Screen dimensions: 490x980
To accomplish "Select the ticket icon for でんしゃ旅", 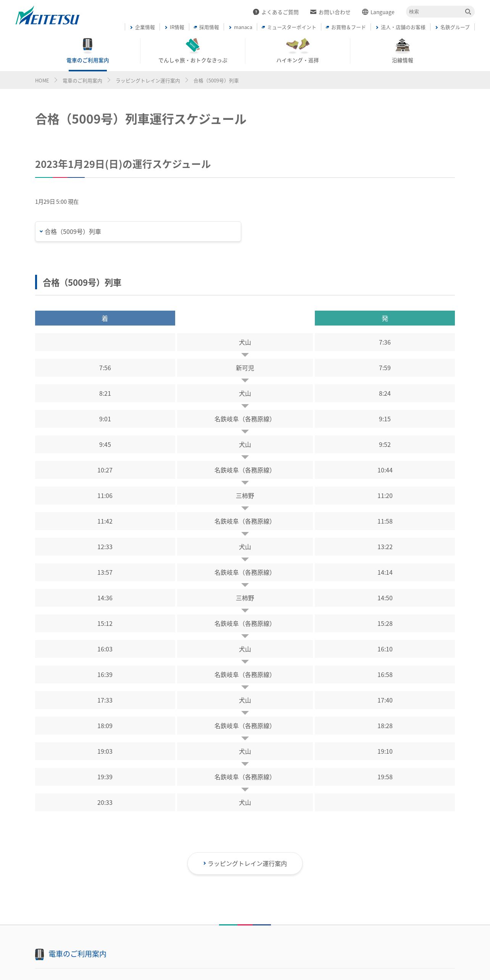I will click(x=193, y=45).
